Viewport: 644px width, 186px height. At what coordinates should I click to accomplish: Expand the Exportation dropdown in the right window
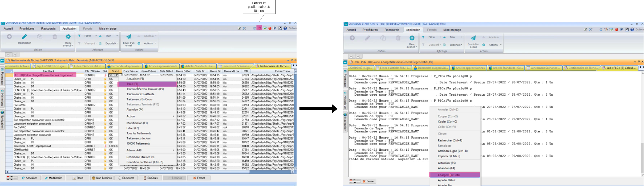pos(462,45)
